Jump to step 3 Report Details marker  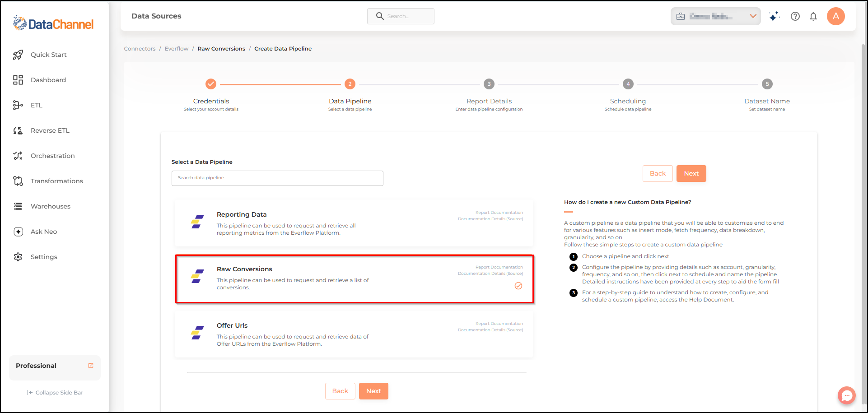click(489, 84)
